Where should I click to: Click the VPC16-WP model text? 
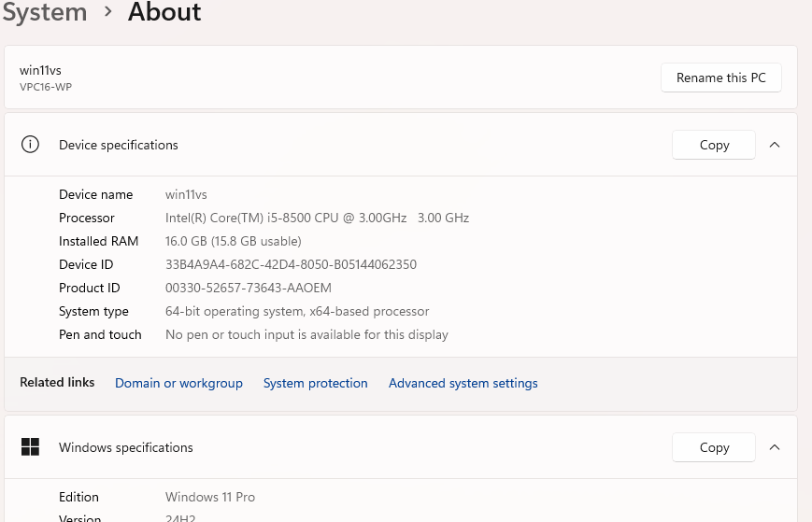[x=46, y=87]
